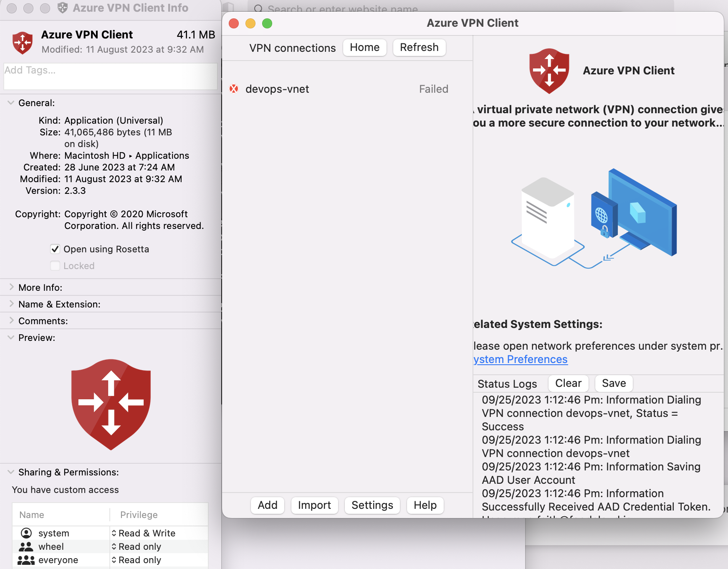The height and width of the screenshot is (569, 728).
Task: Expand the Name & Extension section
Action: 11,304
